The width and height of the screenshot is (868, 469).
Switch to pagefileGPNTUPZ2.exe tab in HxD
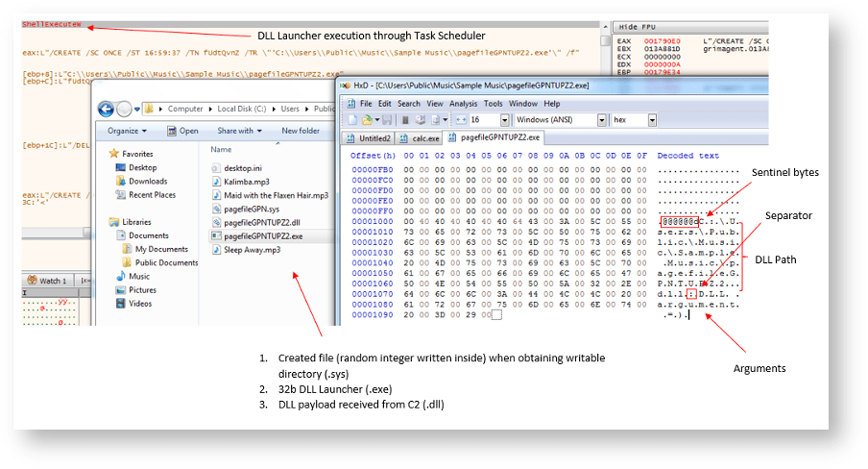494,136
